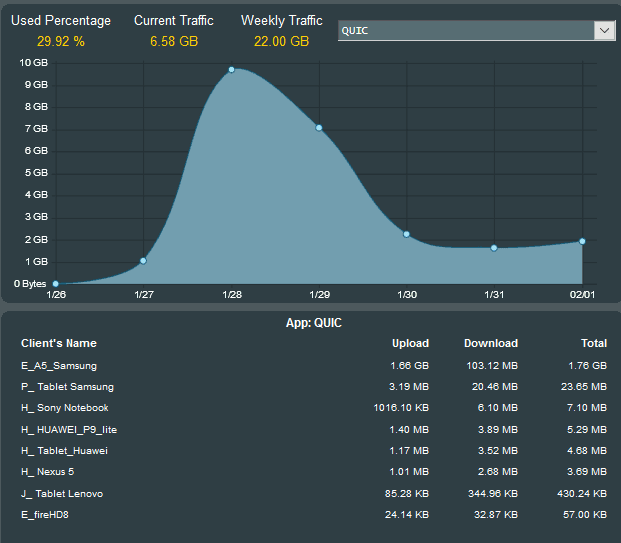Select client P_ Tablet Samsung

point(67,387)
